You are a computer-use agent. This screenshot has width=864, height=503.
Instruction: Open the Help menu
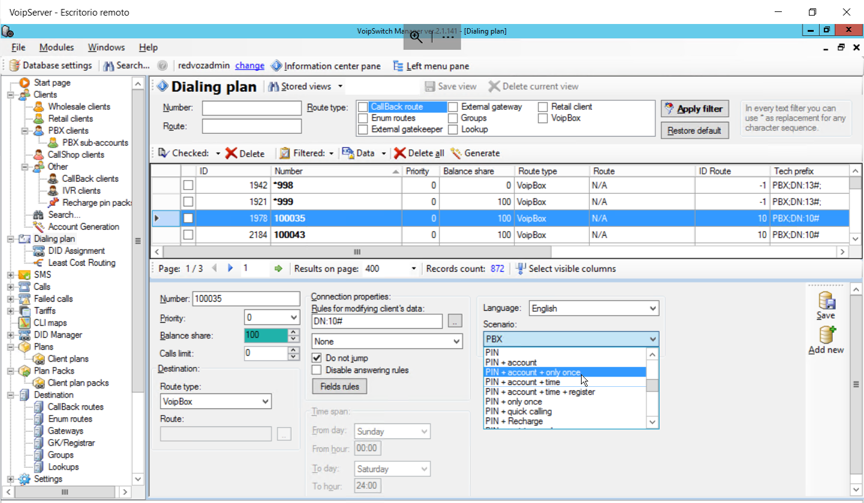coord(148,47)
